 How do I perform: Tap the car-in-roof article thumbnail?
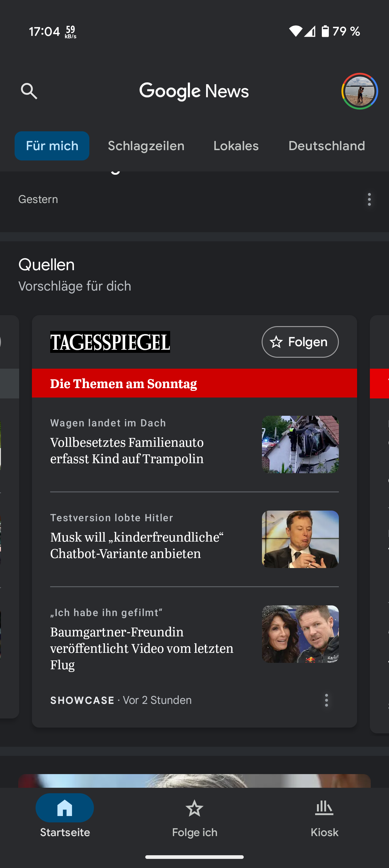(300, 444)
